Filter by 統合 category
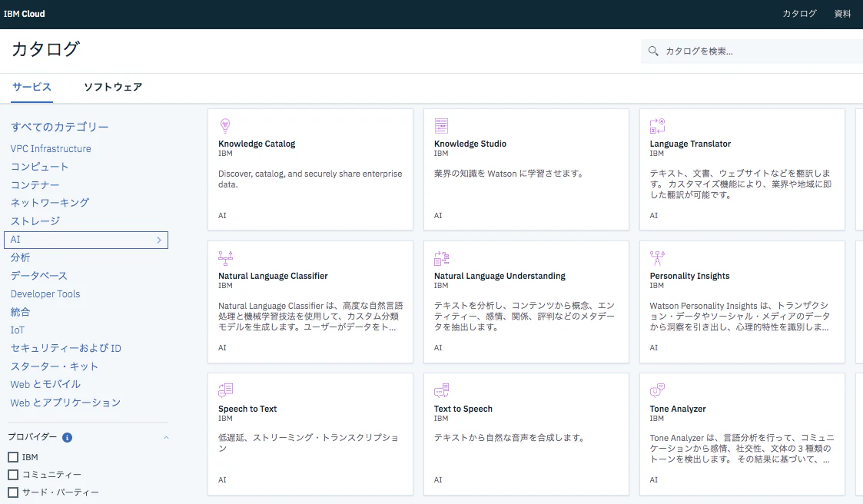The image size is (863, 504). point(20,312)
